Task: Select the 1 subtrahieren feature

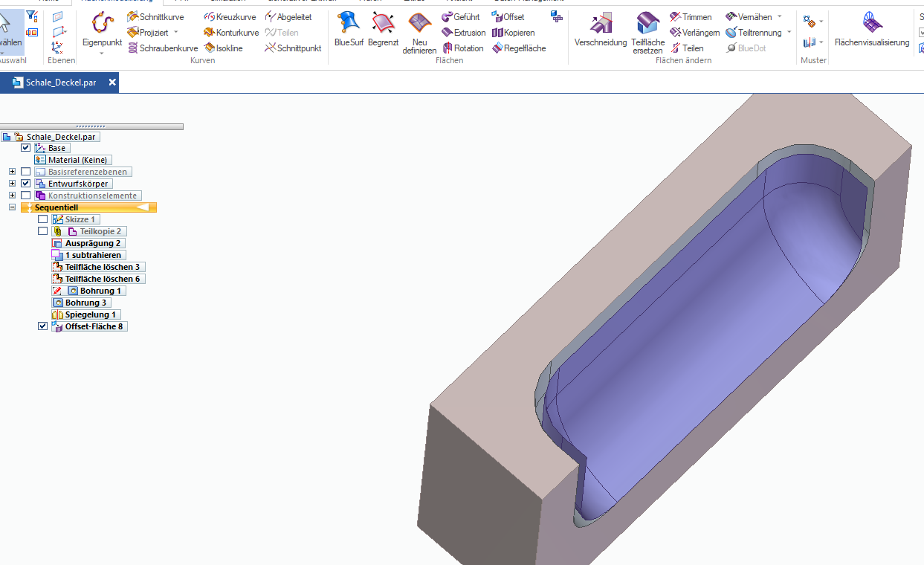Action: click(93, 255)
